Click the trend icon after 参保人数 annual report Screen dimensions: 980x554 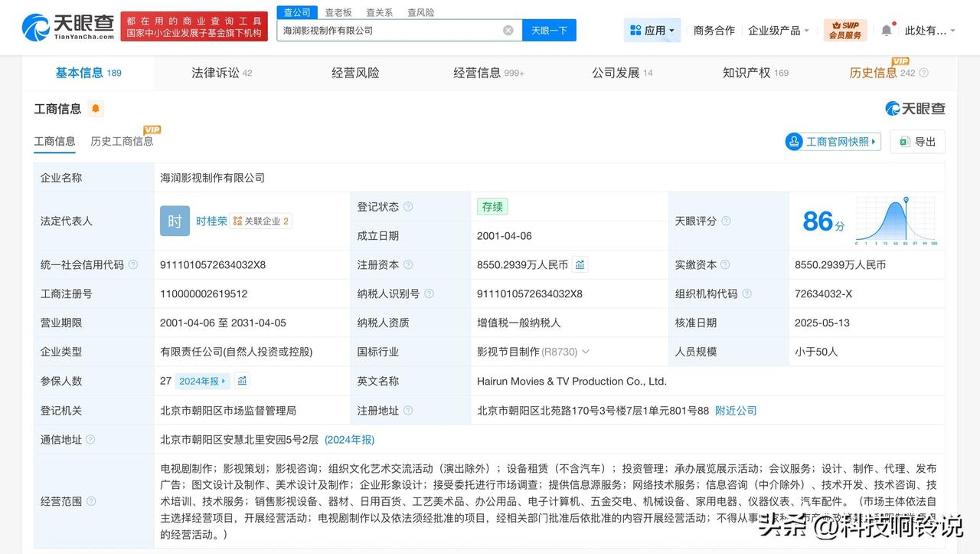[241, 380]
